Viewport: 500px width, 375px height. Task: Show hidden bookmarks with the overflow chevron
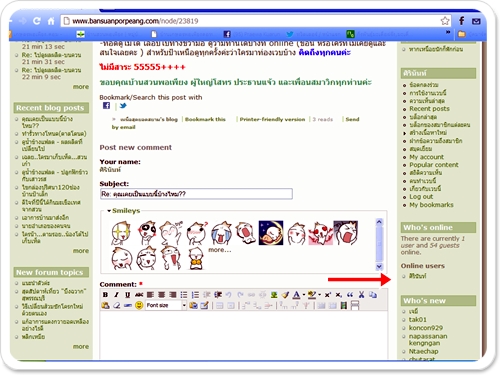coord(448,33)
